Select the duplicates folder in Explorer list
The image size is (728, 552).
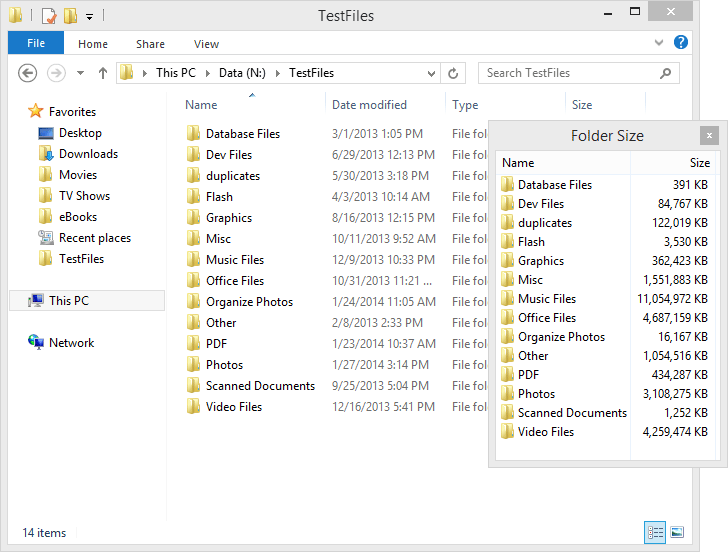pyautogui.click(x=224, y=175)
